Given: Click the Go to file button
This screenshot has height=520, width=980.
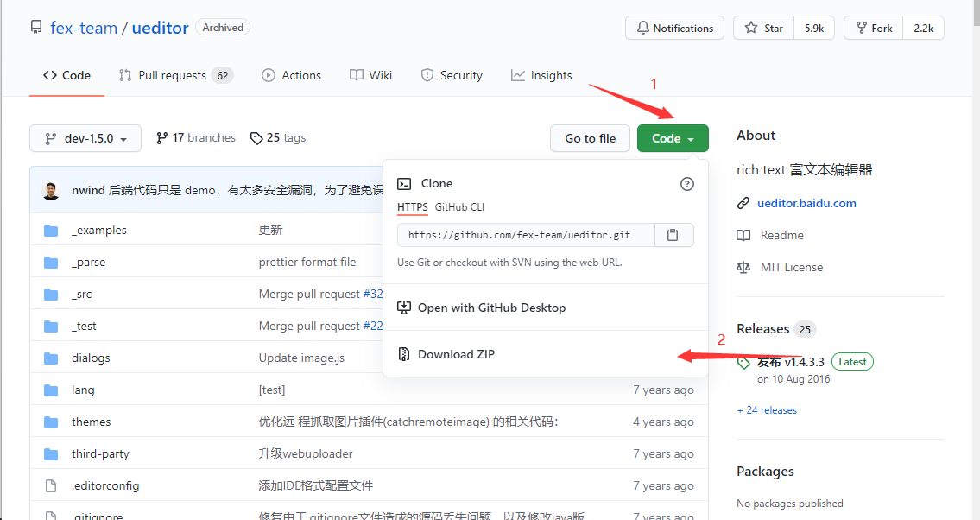Looking at the screenshot, I should 590,137.
